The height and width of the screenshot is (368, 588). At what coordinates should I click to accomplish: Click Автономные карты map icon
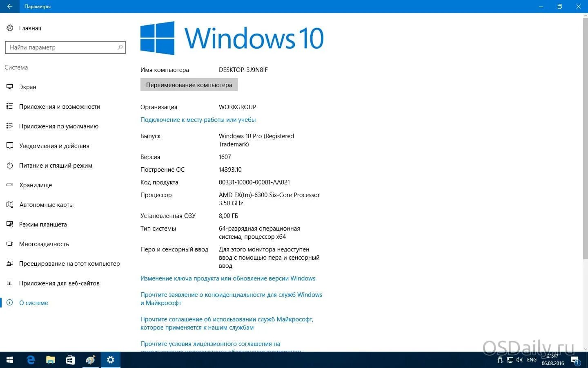pyautogui.click(x=10, y=204)
